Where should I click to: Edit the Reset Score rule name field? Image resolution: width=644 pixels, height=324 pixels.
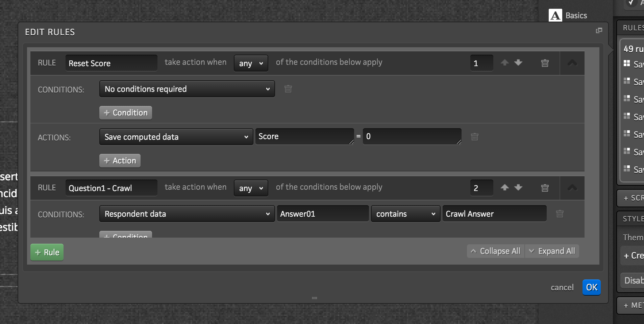pyautogui.click(x=111, y=63)
